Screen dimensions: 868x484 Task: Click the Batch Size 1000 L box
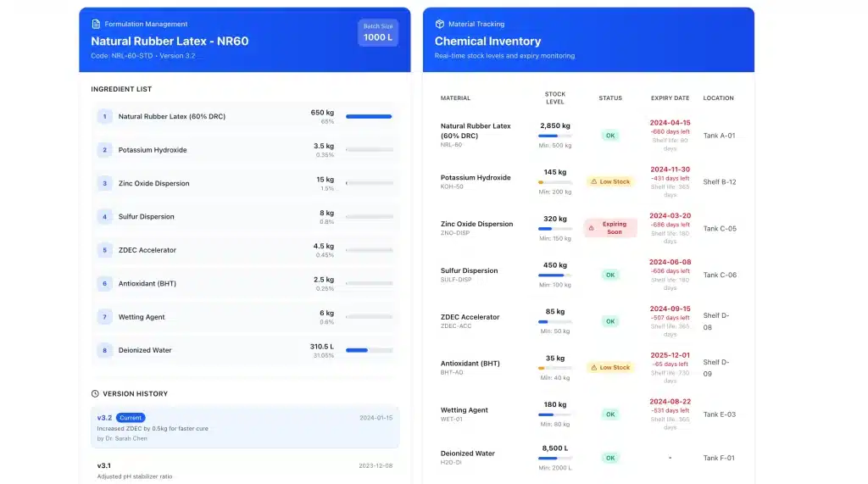pyautogui.click(x=377, y=33)
